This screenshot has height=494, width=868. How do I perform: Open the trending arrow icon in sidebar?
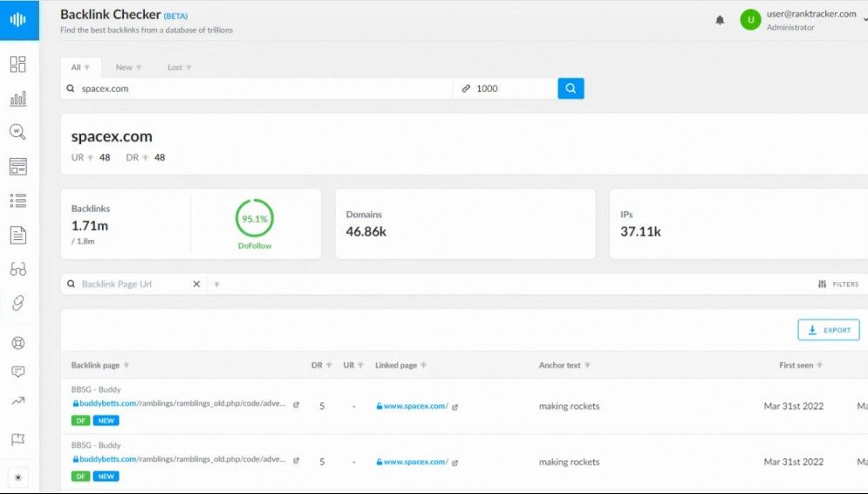click(17, 401)
